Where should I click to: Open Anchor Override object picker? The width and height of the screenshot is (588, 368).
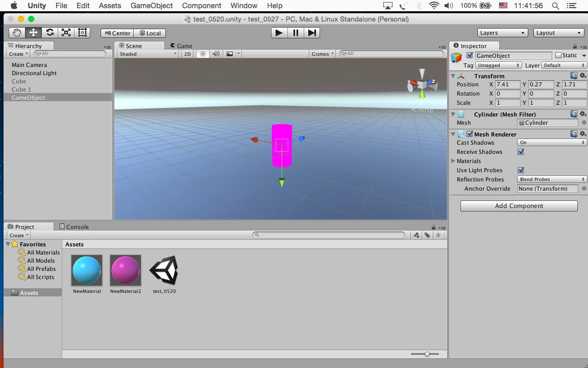584,189
